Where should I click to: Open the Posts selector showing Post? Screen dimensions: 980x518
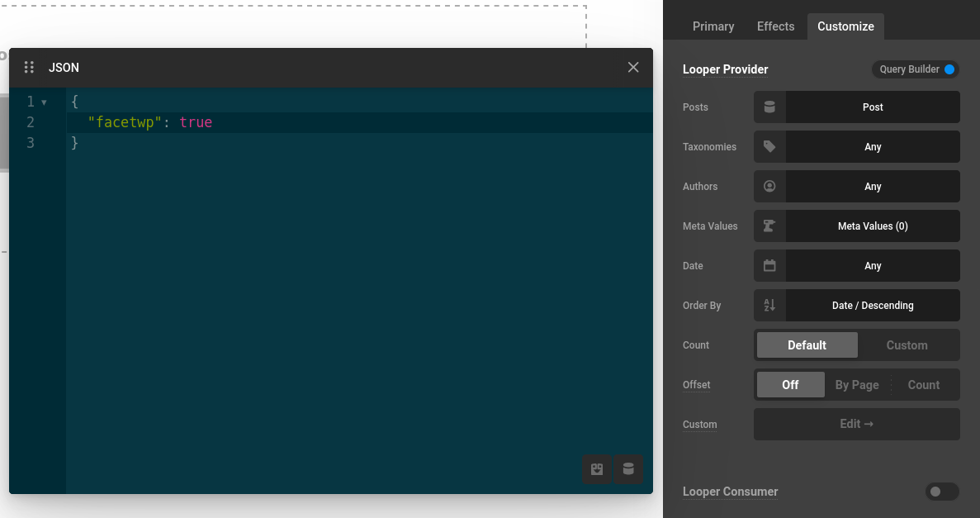872,107
